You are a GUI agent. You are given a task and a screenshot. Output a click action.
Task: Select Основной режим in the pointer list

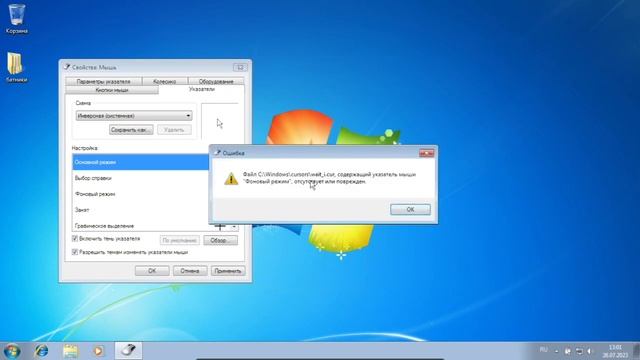(x=140, y=162)
